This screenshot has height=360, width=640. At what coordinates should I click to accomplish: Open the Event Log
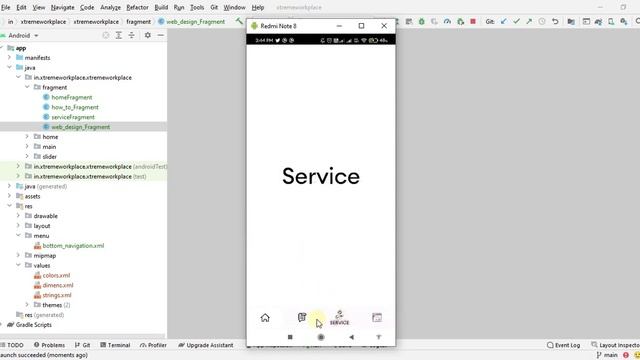click(x=563, y=345)
